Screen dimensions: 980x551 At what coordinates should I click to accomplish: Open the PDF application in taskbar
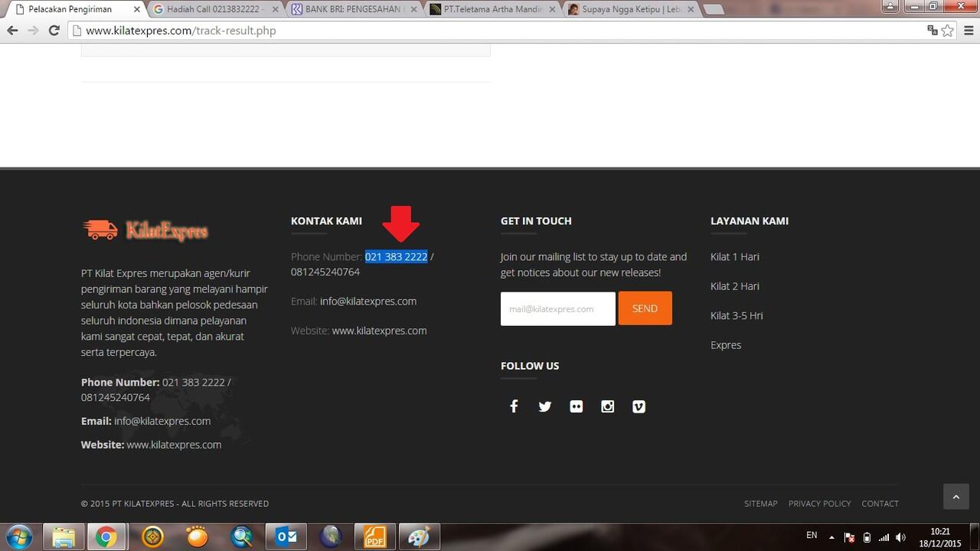coord(374,537)
